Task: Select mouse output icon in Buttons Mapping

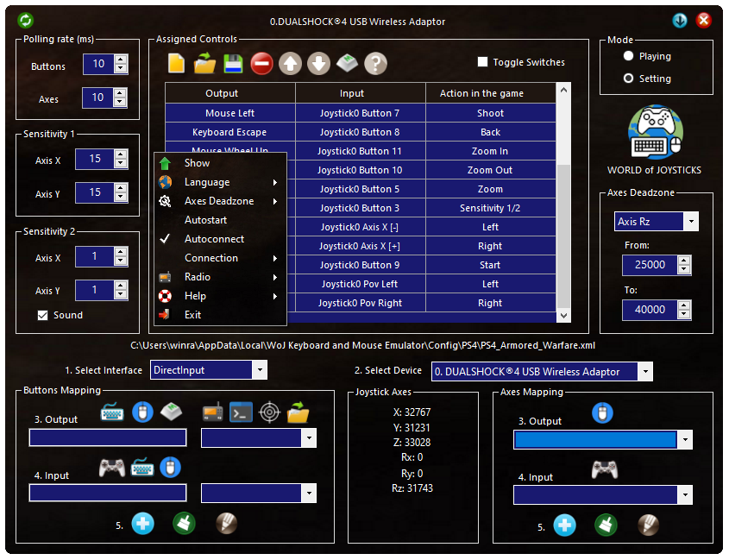Action: pyautogui.click(x=142, y=412)
